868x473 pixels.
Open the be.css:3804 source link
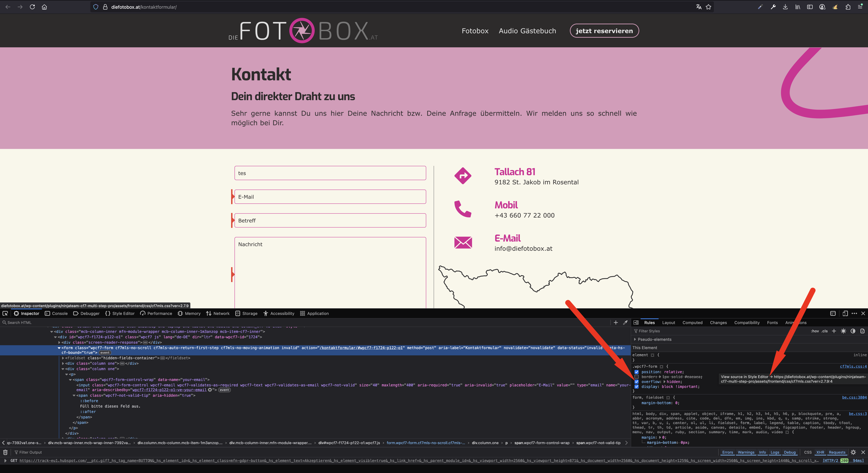click(x=854, y=397)
